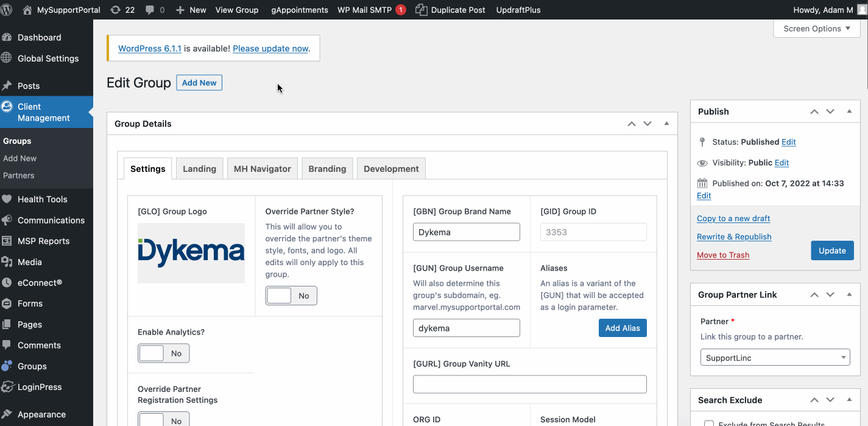The height and width of the screenshot is (426, 868).
Task: Collapse the Group Partner Link panel
Action: (849, 294)
